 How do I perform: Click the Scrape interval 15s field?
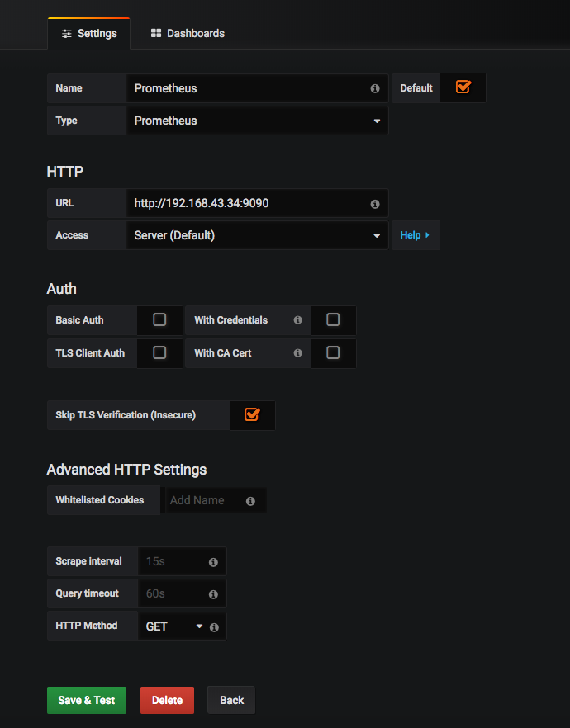click(x=182, y=561)
